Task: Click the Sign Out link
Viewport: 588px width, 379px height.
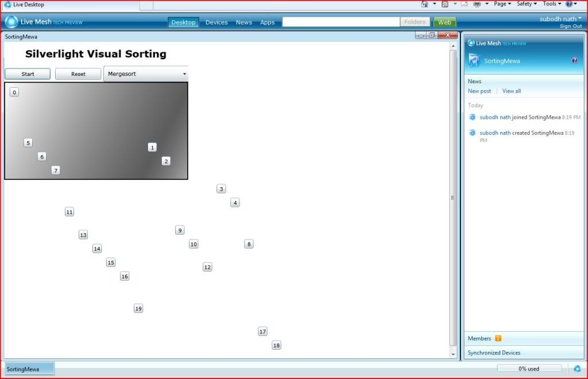Action: [x=571, y=26]
